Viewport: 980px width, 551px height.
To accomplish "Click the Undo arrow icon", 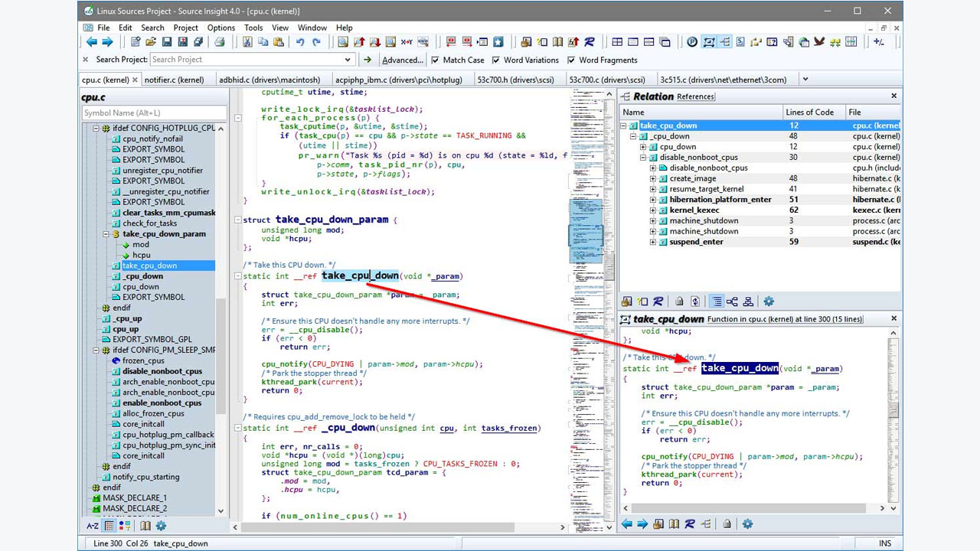I will (x=300, y=42).
